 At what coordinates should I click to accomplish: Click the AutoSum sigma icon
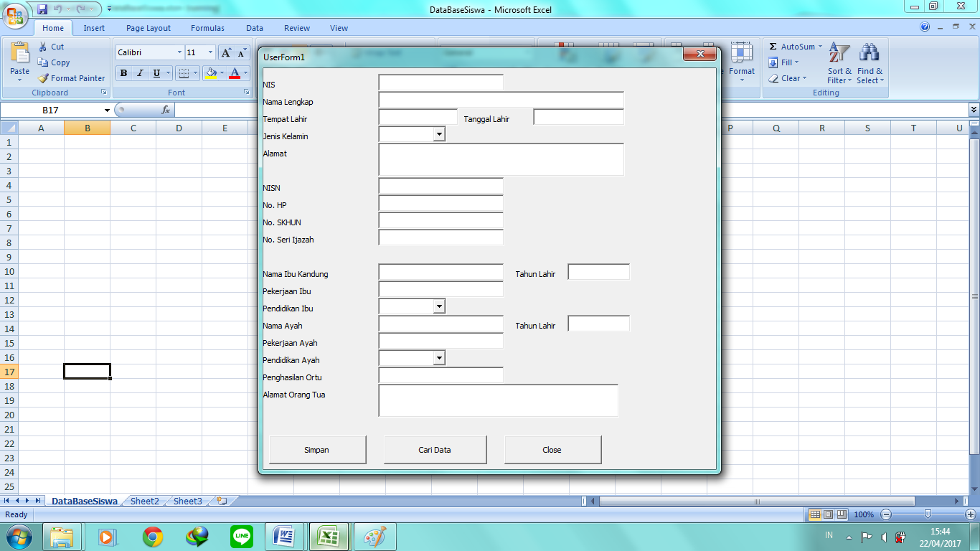tap(773, 47)
